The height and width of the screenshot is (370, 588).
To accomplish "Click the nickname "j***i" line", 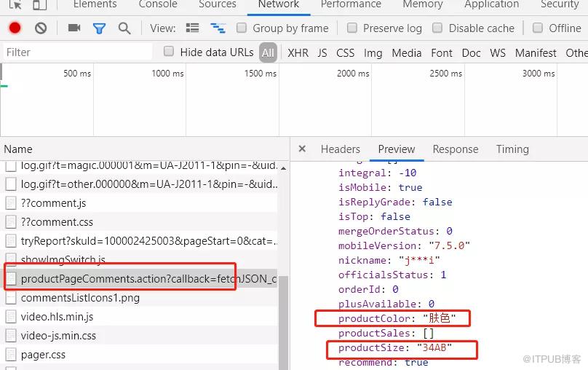I will pyautogui.click(x=389, y=260).
